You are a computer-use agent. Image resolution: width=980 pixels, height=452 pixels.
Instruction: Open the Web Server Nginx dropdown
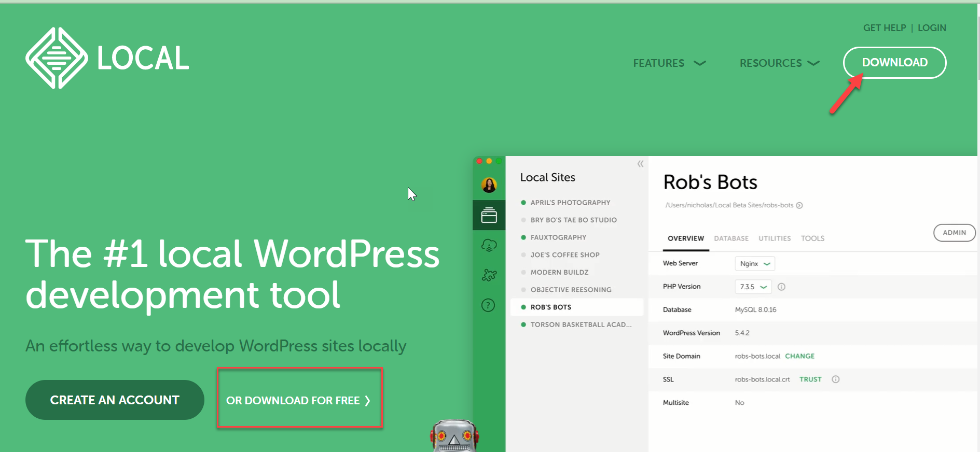755,264
